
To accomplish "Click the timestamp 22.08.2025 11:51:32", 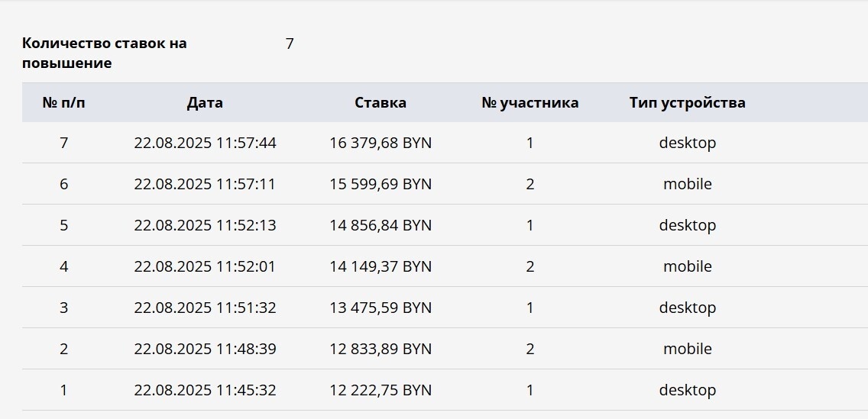I will [x=205, y=308].
